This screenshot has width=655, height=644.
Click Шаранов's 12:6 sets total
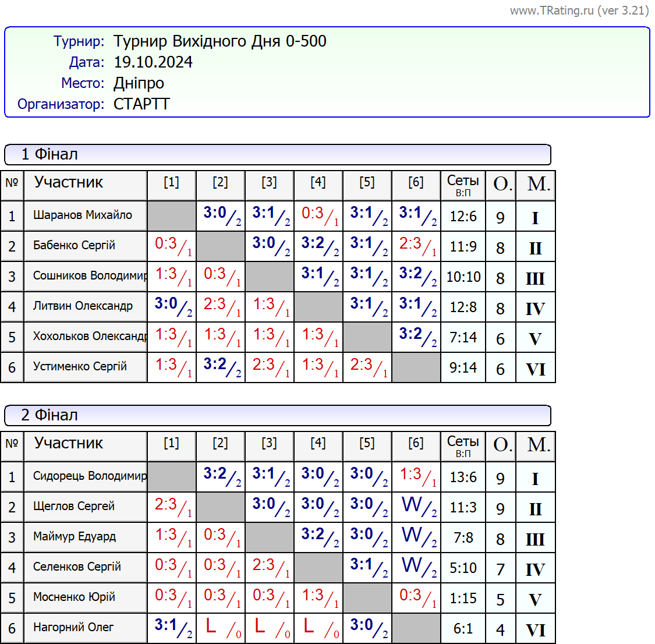click(463, 217)
